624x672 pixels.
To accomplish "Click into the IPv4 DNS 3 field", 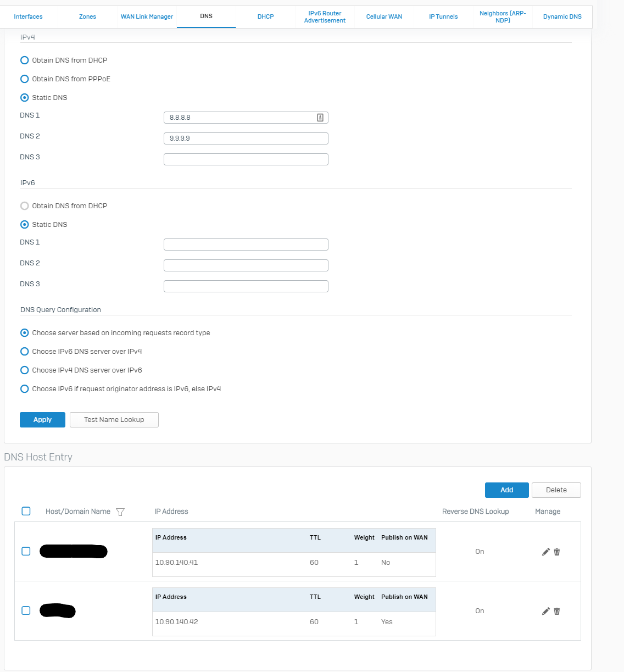I will [246, 159].
